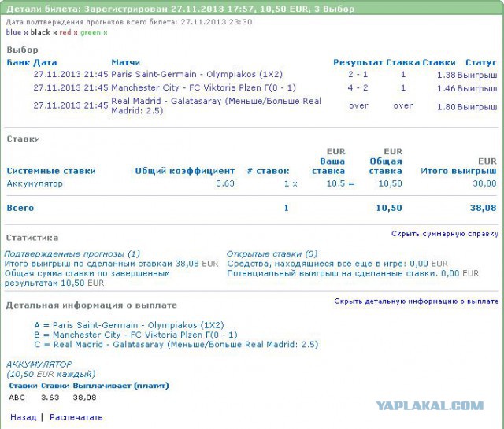504x429 pixels.
Task: Open 'Подтвержденные прогнозы (1)' link
Action: [72, 254]
